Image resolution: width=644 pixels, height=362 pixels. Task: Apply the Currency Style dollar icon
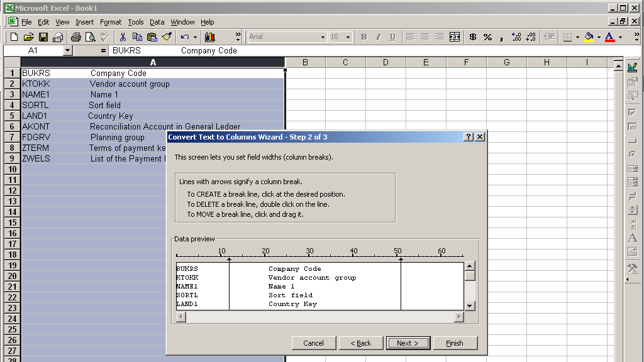pos(473,37)
